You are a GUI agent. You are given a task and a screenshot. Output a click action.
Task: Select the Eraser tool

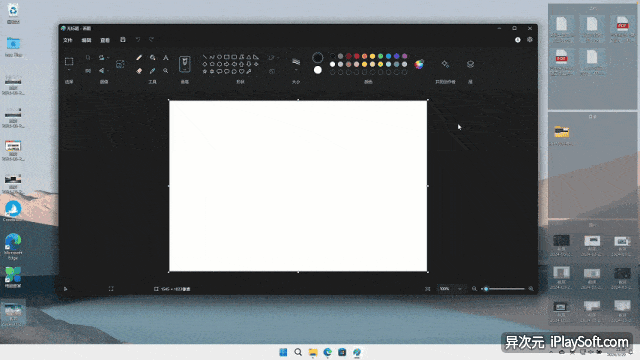point(139,71)
